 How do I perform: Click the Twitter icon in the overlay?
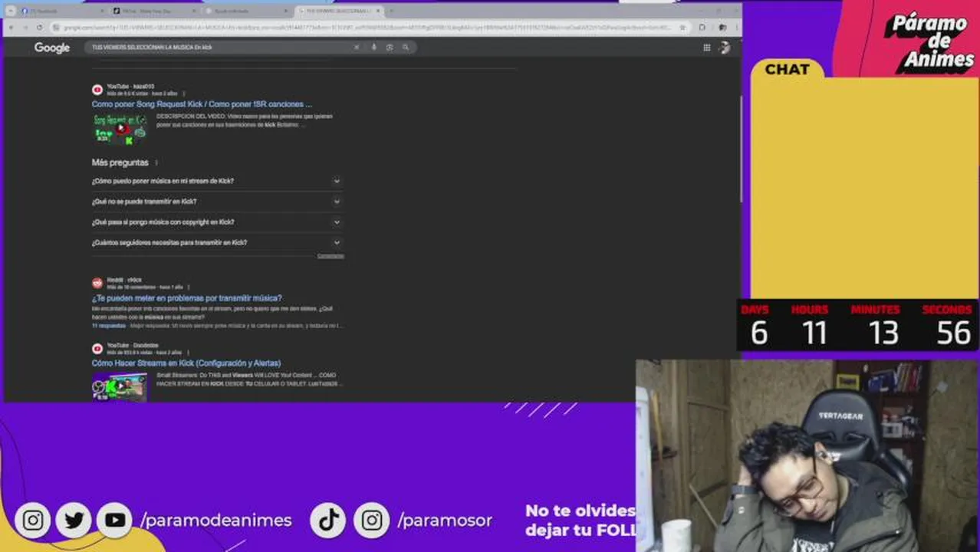point(74,521)
